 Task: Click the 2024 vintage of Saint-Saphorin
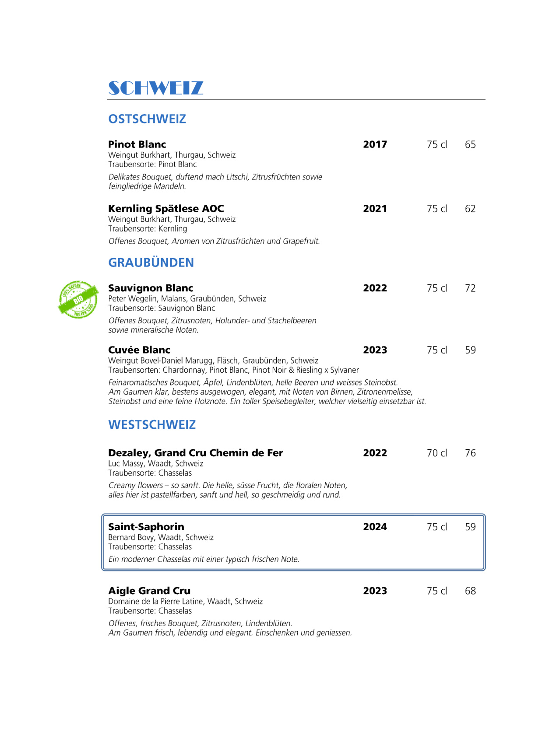click(x=375, y=527)
